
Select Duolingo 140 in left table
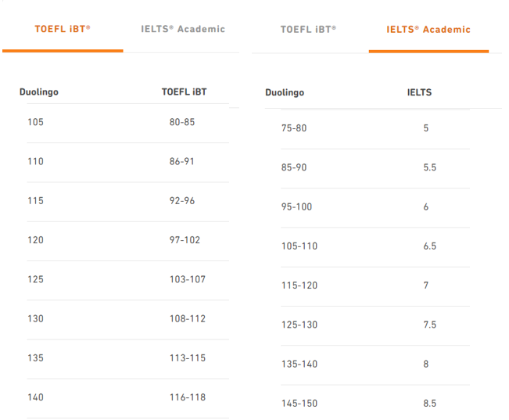(x=36, y=397)
